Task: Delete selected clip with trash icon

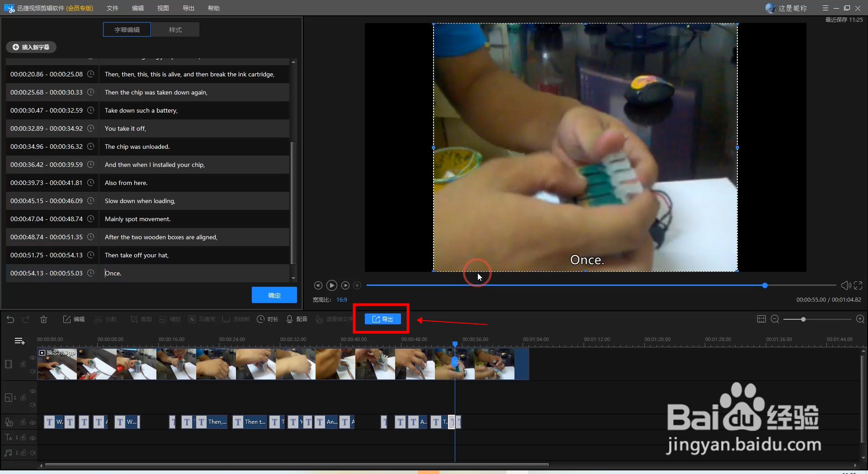Action: tap(43, 319)
